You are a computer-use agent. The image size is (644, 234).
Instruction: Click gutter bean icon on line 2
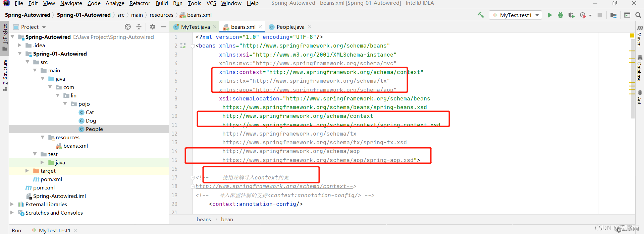(x=183, y=46)
